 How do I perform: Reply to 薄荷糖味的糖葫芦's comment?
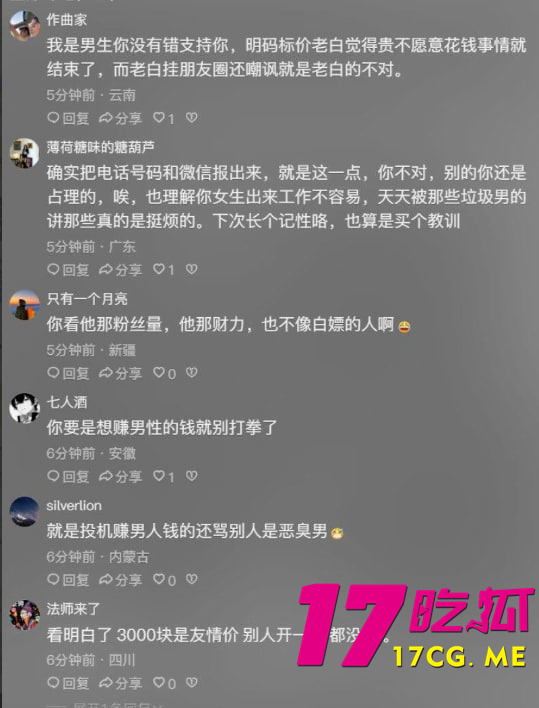pyautogui.click(x=68, y=270)
